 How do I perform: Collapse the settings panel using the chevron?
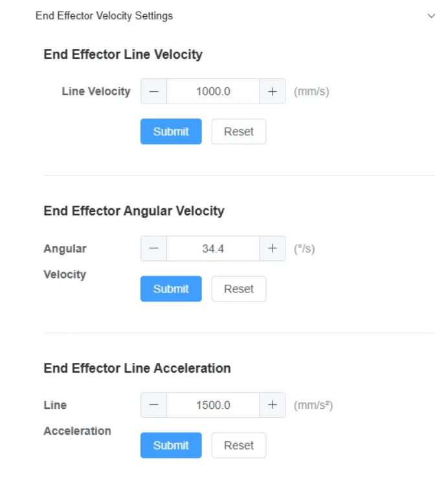(431, 16)
